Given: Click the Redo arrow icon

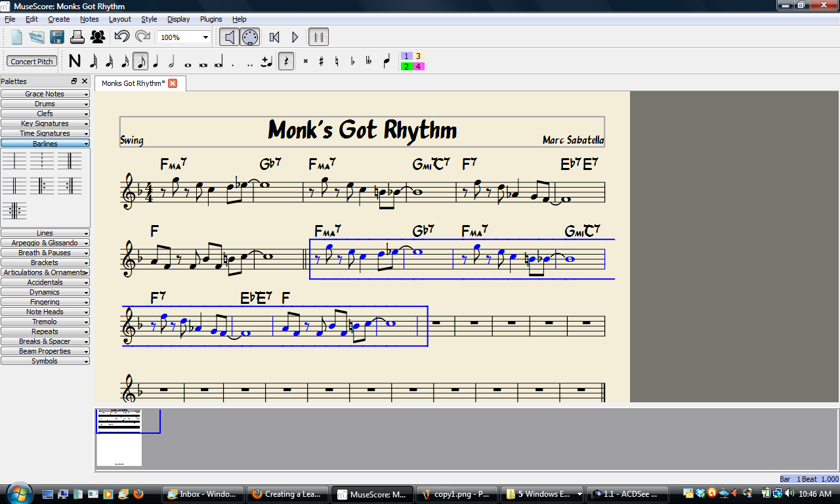Looking at the screenshot, I should click(x=142, y=37).
